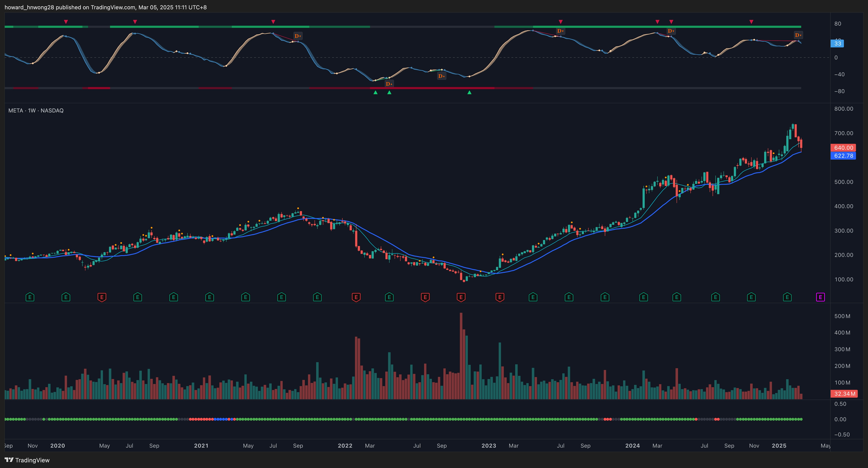Click the tallest red volume bar

[x=461, y=356]
